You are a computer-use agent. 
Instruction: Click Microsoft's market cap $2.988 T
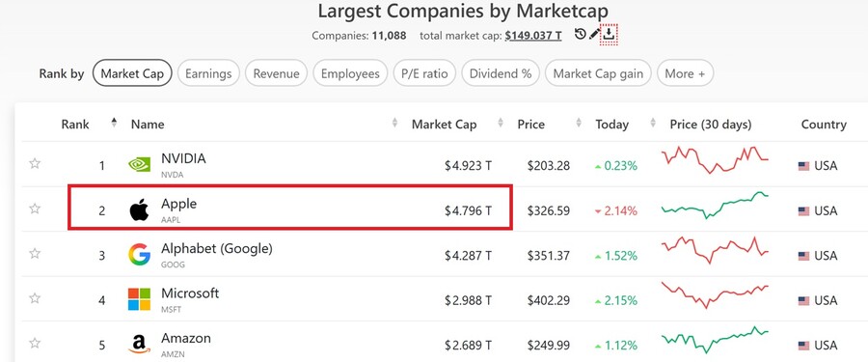468,300
